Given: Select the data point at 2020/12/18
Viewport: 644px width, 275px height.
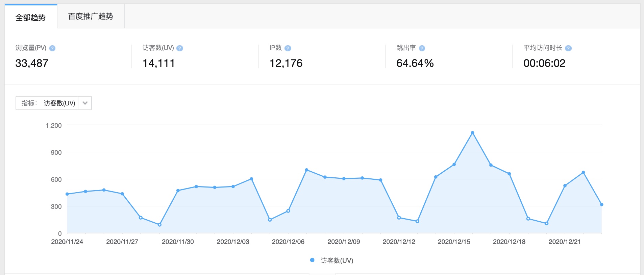Looking at the screenshot, I should 510,174.
